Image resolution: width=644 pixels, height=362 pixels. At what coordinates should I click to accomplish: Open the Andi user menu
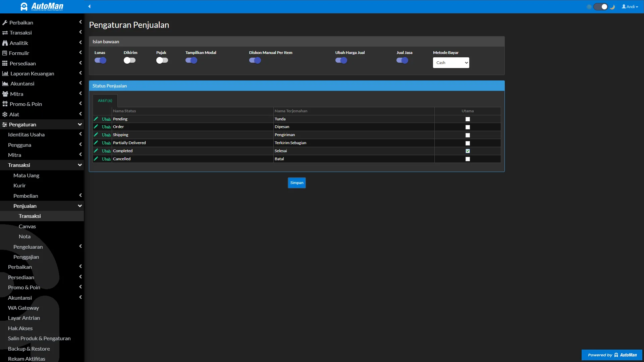click(630, 7)
